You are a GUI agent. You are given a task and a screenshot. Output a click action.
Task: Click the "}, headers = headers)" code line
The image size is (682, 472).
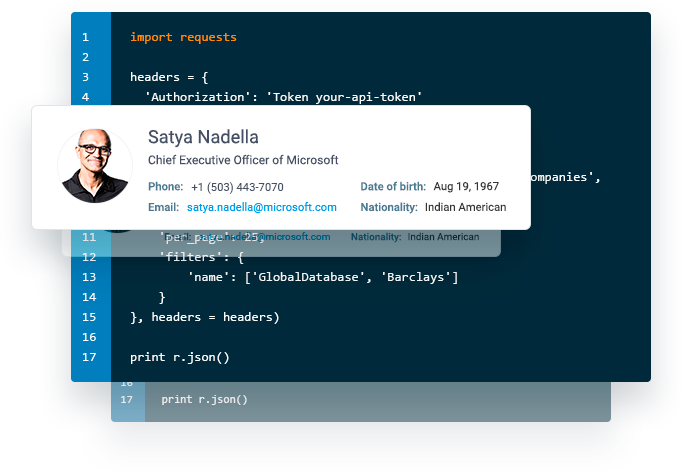click(204, 317)
